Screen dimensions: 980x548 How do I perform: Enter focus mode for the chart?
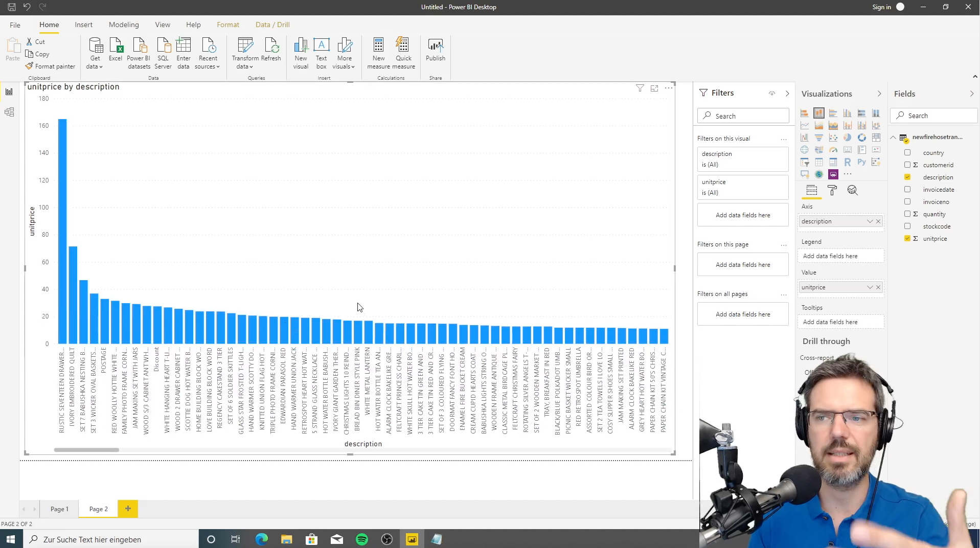click(654, 88)
